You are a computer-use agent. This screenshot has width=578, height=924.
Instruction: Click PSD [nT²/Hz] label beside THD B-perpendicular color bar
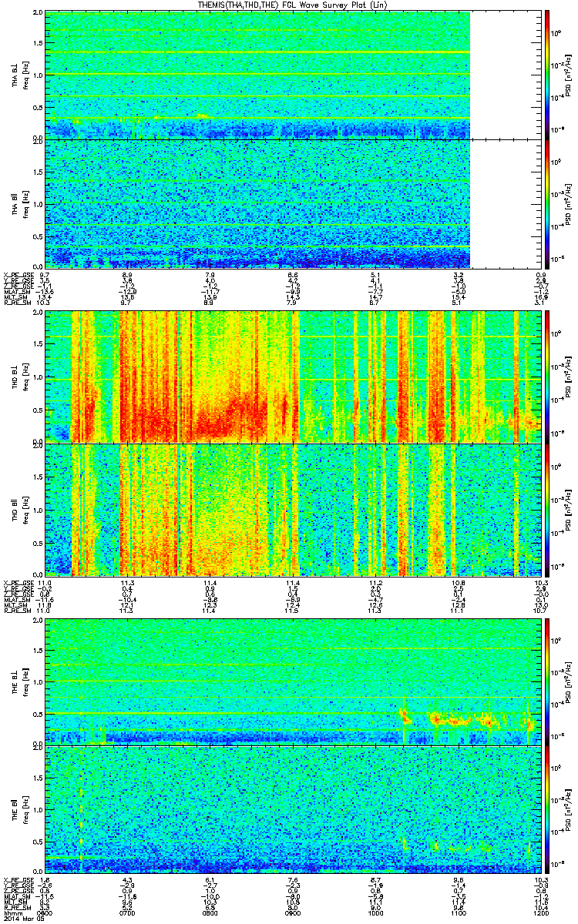568,378
